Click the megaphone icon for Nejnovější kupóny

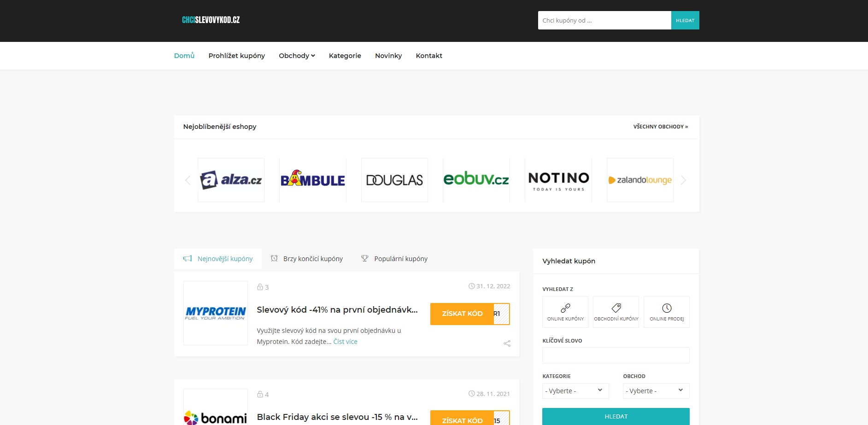[188, 259]
